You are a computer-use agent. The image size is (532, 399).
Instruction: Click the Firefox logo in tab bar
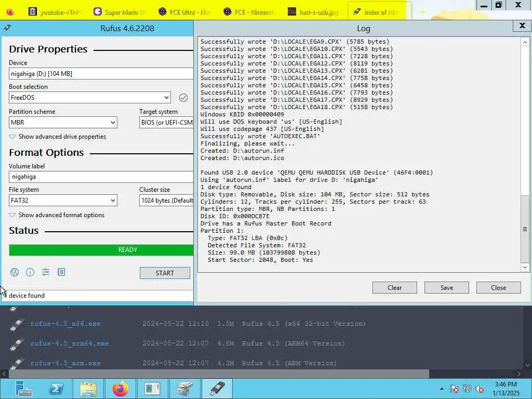coord(10,12)
